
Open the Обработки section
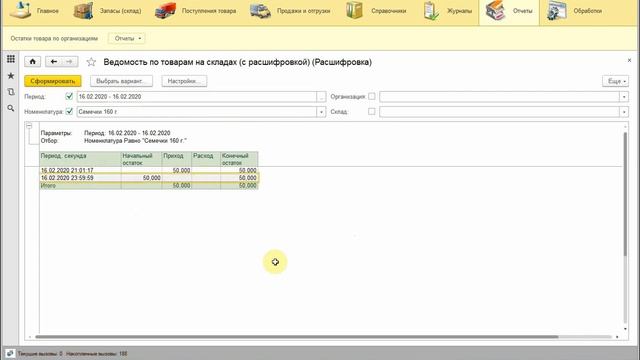[574, 11]
